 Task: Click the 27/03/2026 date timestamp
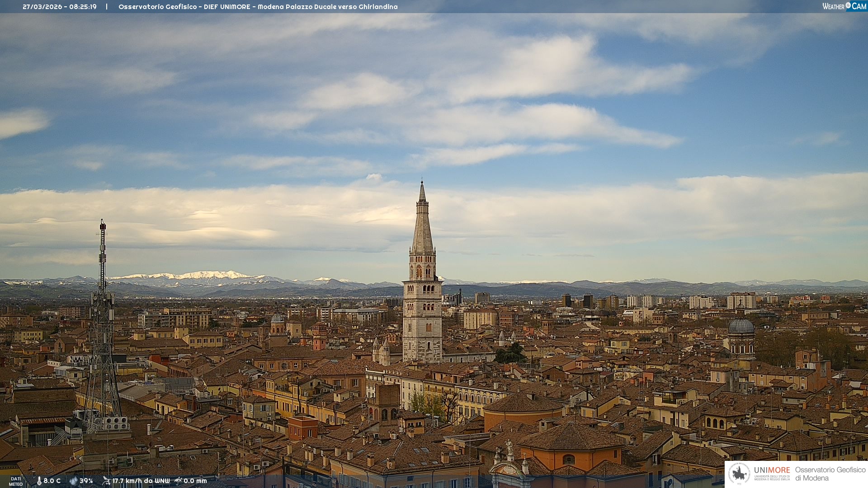click(x=43, y=7)
